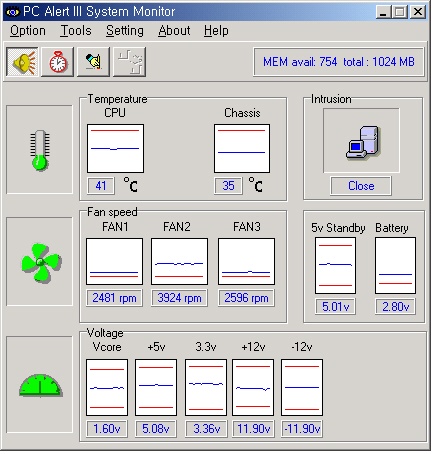Click the eye icon in title bar

click(x=13, y=12)
